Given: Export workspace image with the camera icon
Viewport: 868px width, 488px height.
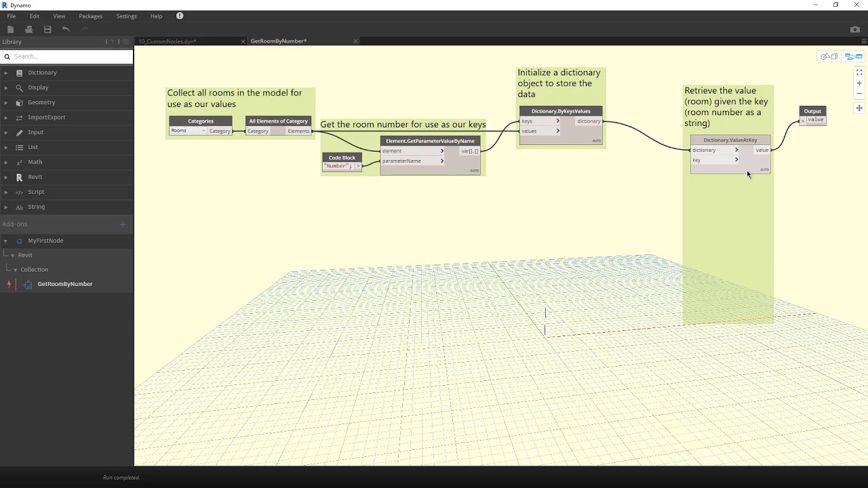Looking at the screenshot, I should pyautogui.click(x=854, y=29).
